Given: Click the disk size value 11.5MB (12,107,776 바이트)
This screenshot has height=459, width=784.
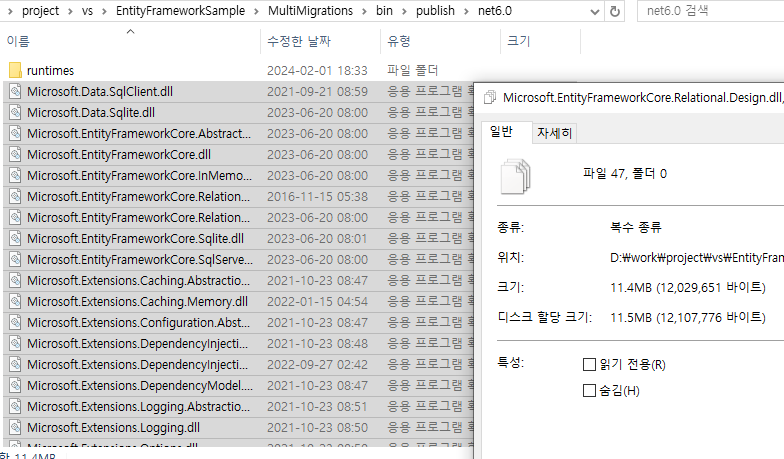Looking at the screenshot, I should pyautogui.click(x=688, y=318).
